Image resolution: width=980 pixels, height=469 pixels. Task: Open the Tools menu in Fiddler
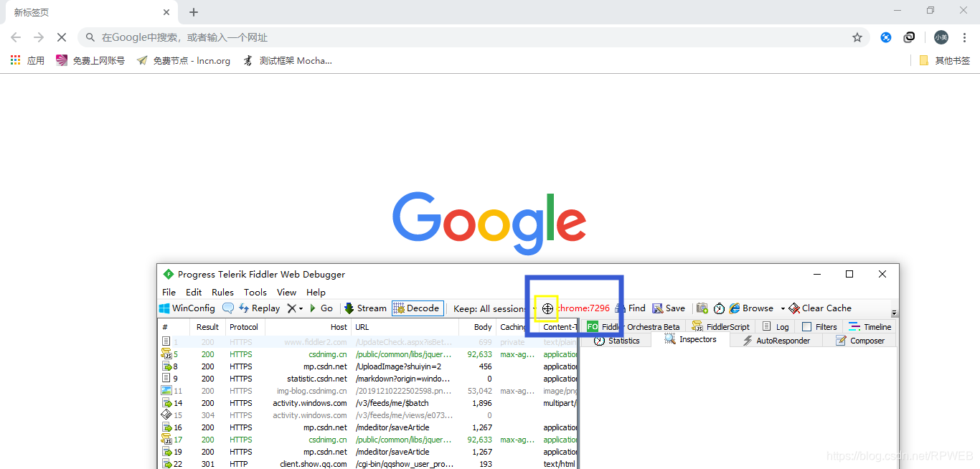[255, 293]
